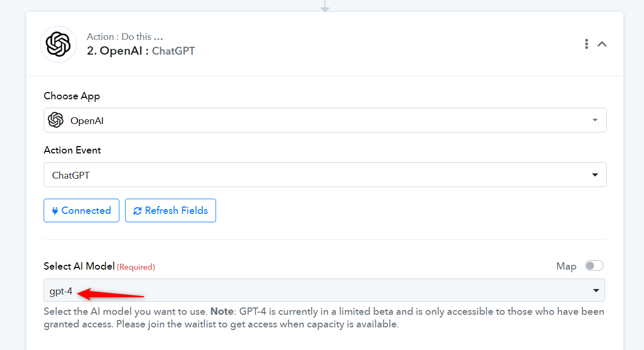Click the Refresh Fields button
This screenshot has width=644, height=350.
click(x=170, y=210)
